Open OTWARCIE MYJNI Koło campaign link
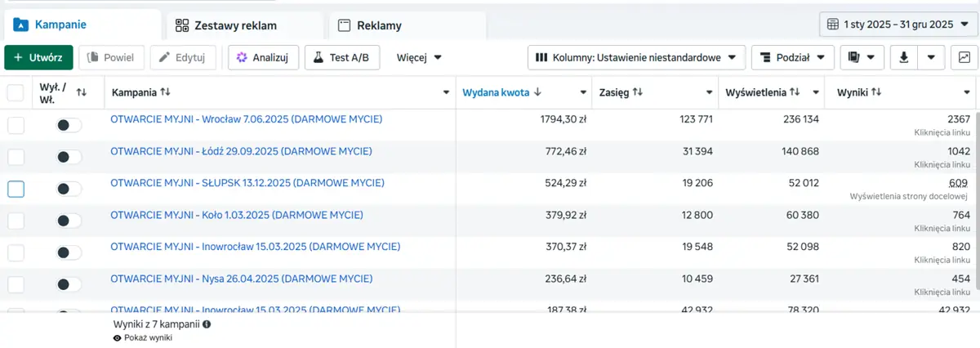The height and width of the screenshot is (348, 980). pos(237,215)
